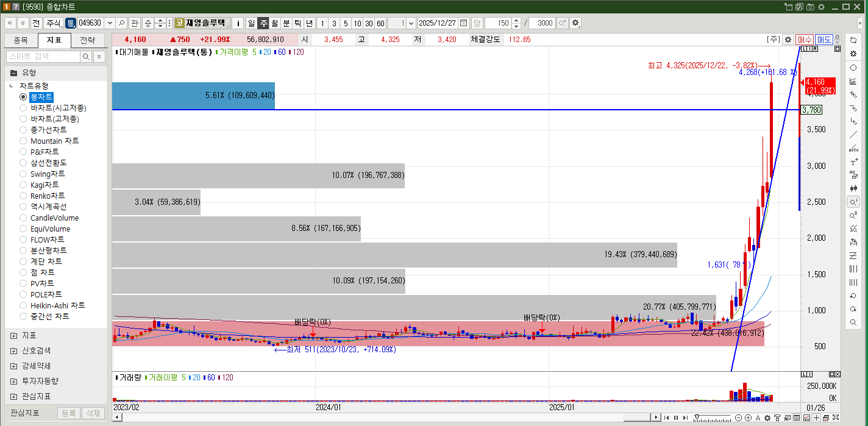This screenshot has height=426, width=868.
Task: Open the stock info 'i' button
Action: pos(238,23)
